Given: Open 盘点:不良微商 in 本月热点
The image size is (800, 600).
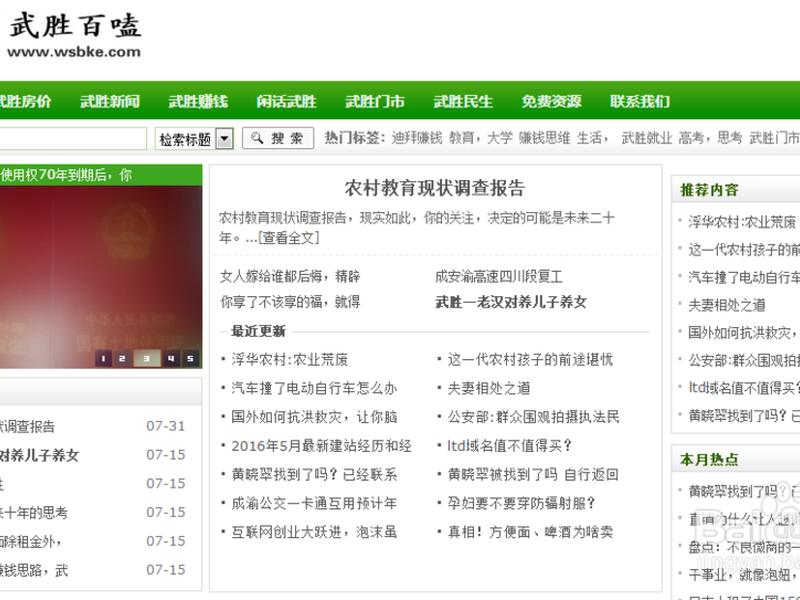Looking at the screenshot, I should pyautogui.click(x=744, y=547).
